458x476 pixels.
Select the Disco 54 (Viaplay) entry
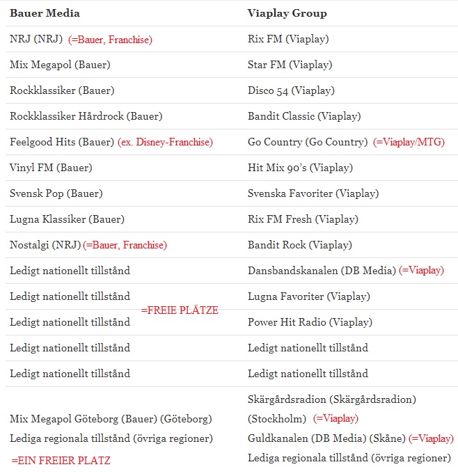(291, 90)
